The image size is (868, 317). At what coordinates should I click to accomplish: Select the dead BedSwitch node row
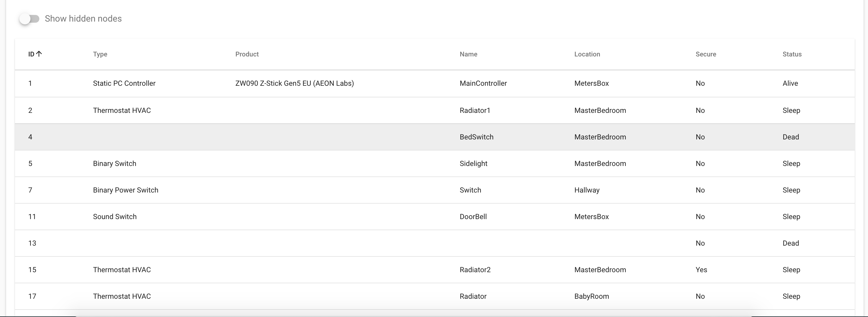click(x=476, y=137)
